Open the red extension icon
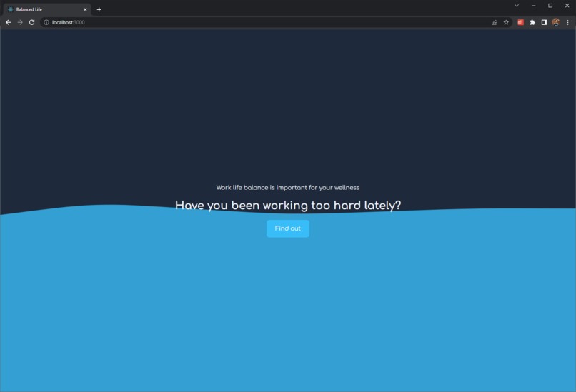 click(520, 22)
